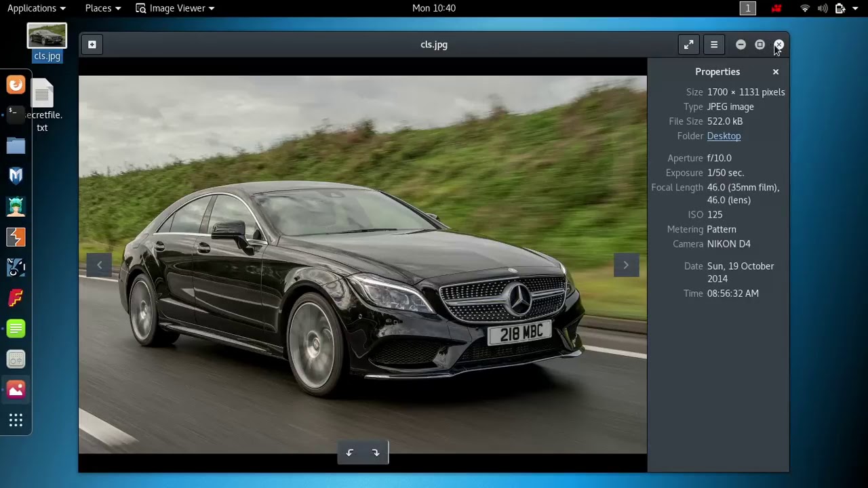Close the Properties sidebar
This screenshot has height=488, width=868.
776,72
